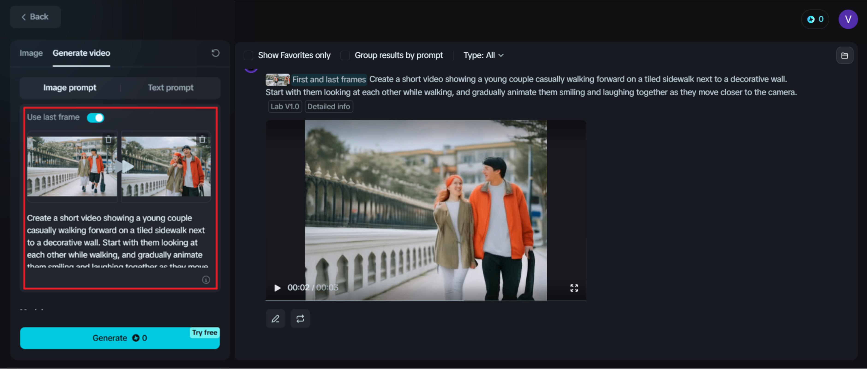Screen dimensions: 868x369
Task: Switch to the Image prompt tab
Action: click(70, 88)
